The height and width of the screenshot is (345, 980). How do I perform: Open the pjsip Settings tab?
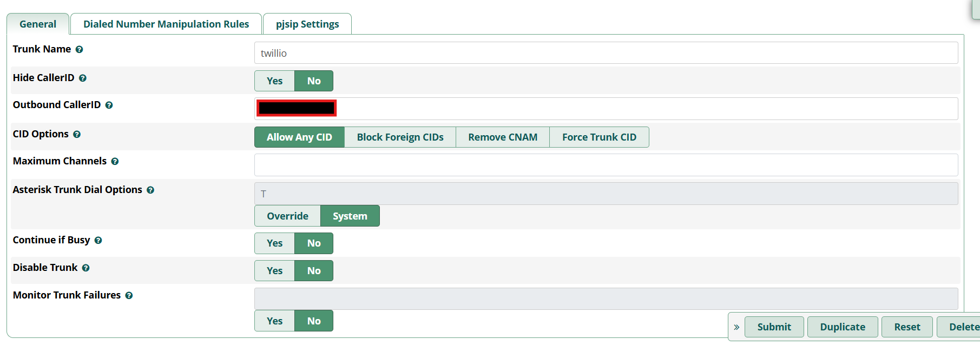(307, 24)
